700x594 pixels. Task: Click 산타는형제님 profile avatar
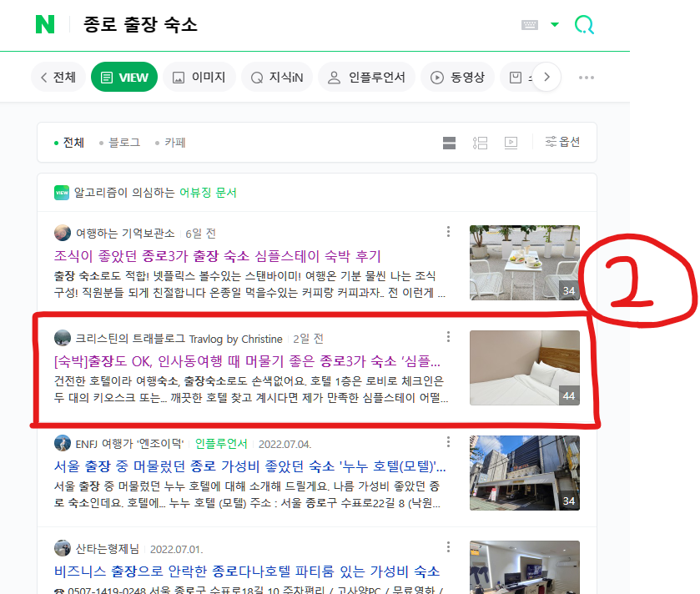click(63, 548)
